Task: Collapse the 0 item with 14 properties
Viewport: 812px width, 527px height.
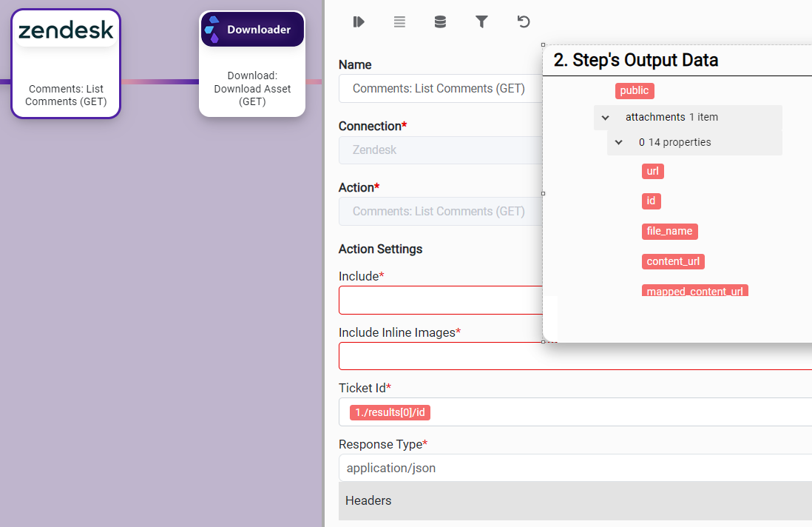Action: (x=619, y=143)
